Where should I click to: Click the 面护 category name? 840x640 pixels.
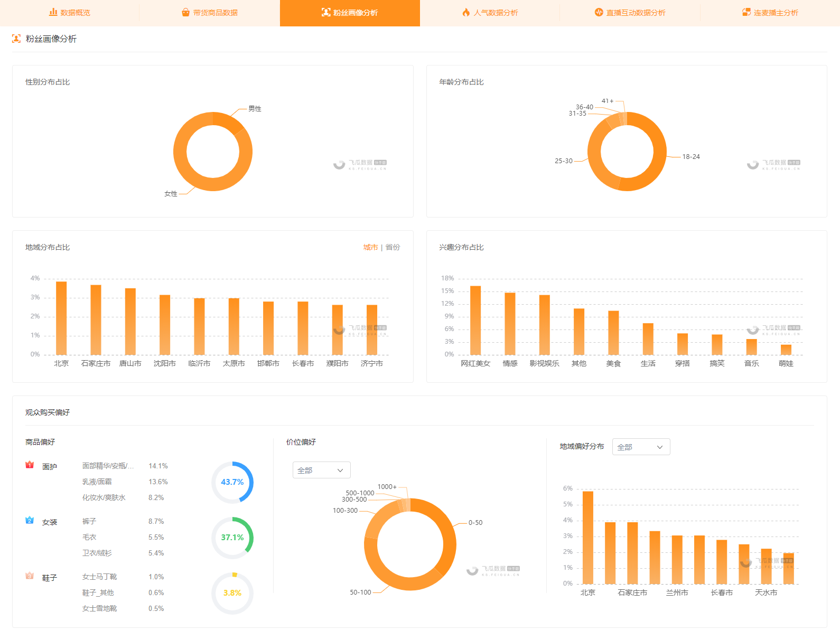pos(50,467)
